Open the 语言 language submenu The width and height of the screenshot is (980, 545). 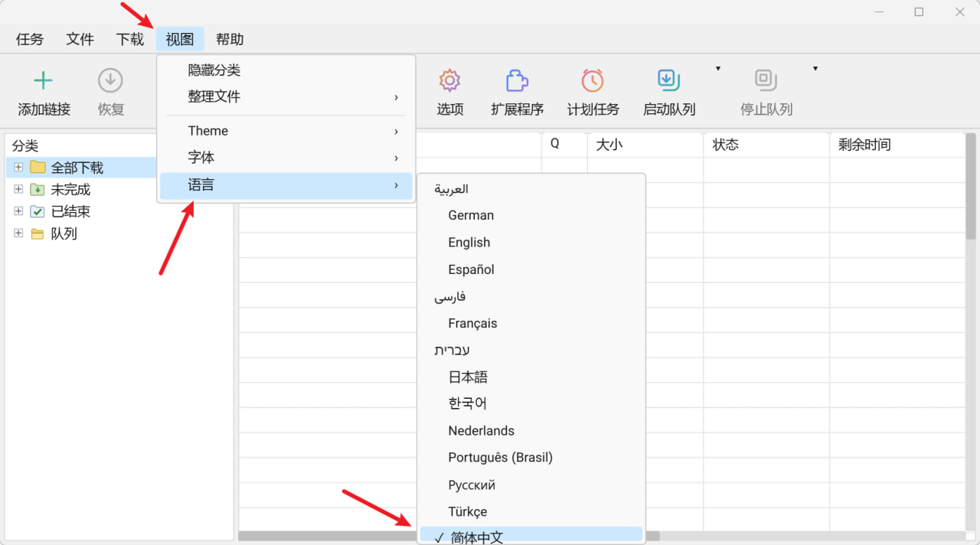[x=286, y=185]
